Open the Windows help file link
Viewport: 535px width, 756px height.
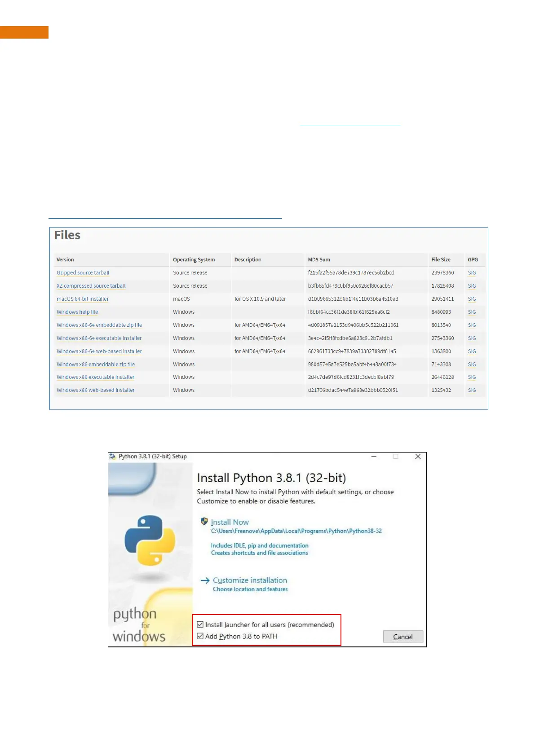[77, 312]
